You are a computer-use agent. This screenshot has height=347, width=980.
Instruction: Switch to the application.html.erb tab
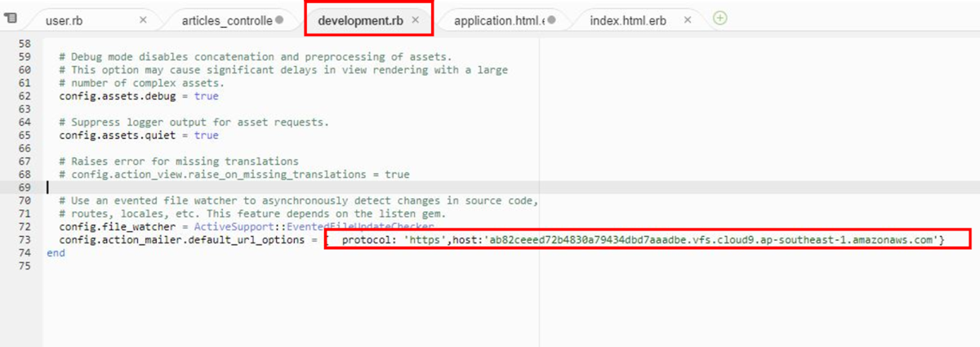point(499,20)
